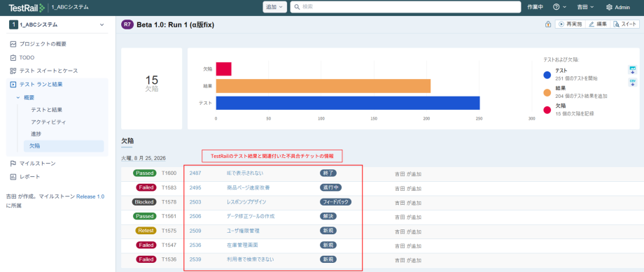The width and height of the screenshot is (644, 272).
Task: Click the レポート report icon
Action: pos(13,176)
